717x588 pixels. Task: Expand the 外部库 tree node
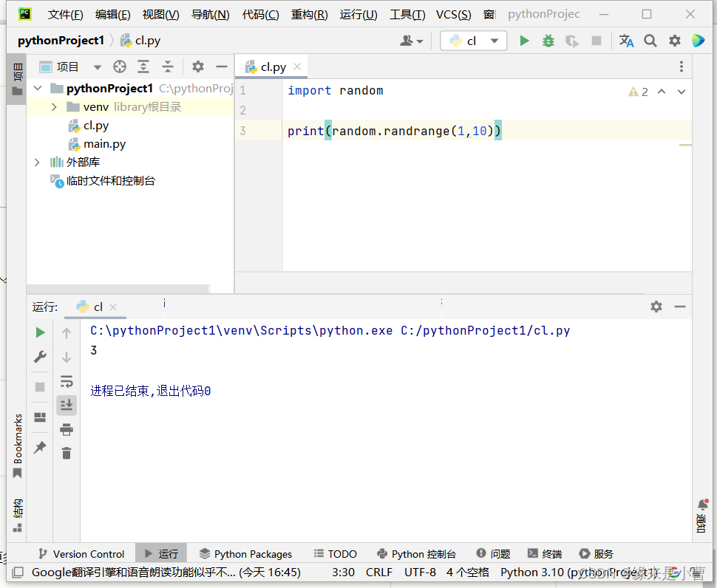pyautogui.click(x=37, y=162)
